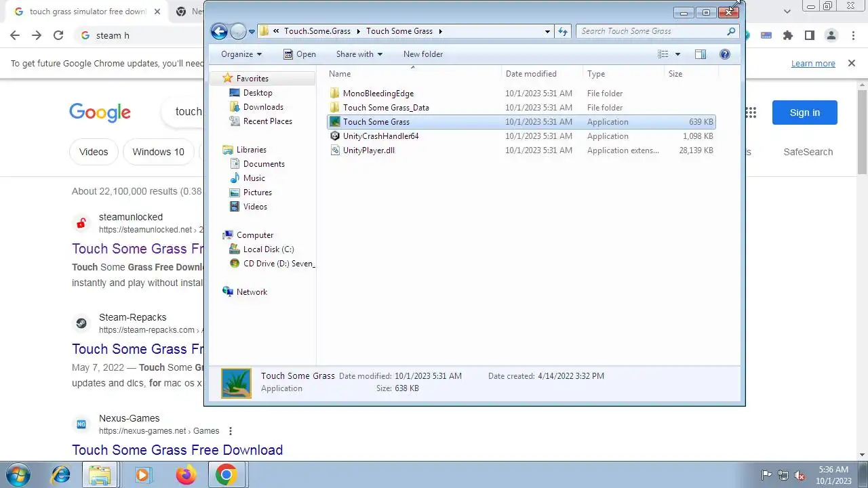Open the address bar history dropdown
The image size is (868, 488).
548,31
